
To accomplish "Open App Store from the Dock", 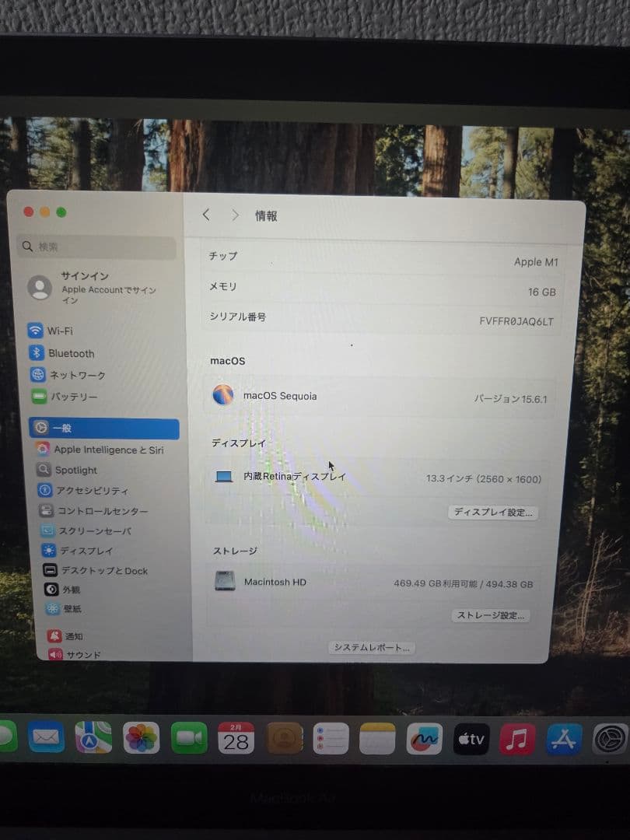I will point(564,740).
